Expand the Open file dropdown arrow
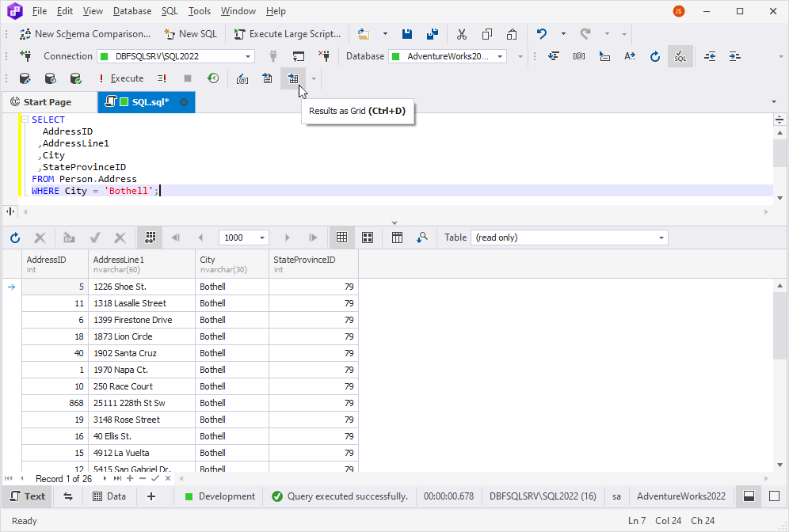This screenshot has width=789, height=532. (386, 34)
